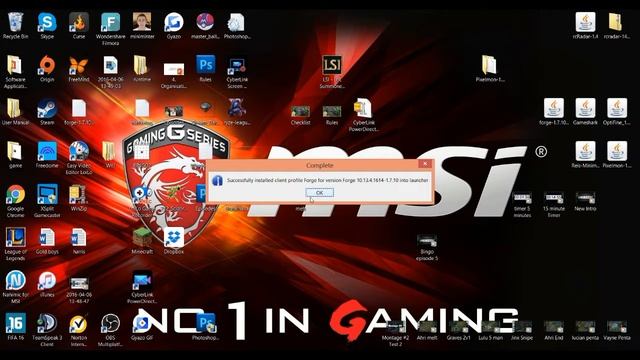The image size is (640, 360).
Task: Select the Bingo episode 5 video file
Action: click(427, 248)
